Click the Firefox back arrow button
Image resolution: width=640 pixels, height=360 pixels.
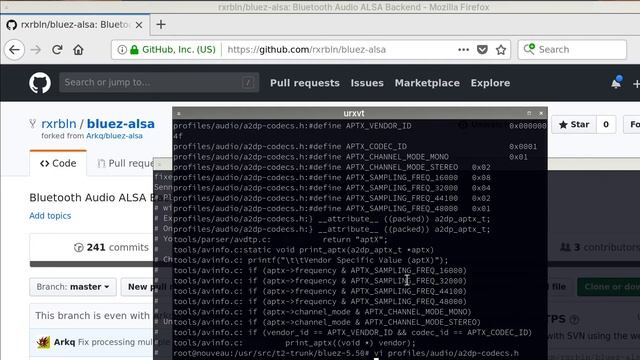[x=14, y=50]
